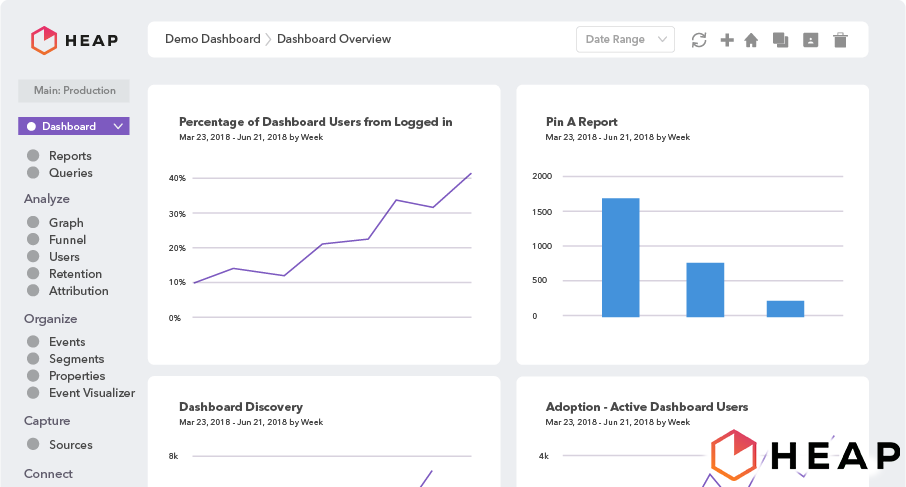Expand the Dashboard selector chevron
The height and width of the screenshot is (487, 906).
click(x=118, y=127)
